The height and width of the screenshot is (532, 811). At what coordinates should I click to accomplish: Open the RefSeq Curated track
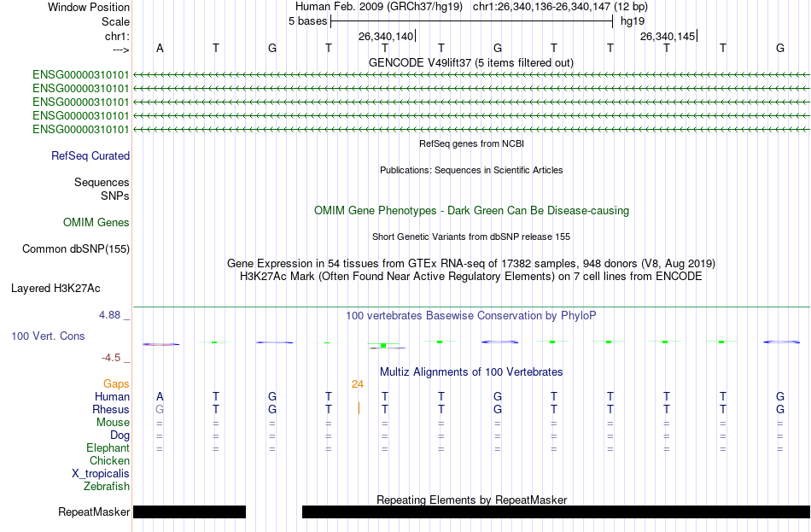(90, 155)
